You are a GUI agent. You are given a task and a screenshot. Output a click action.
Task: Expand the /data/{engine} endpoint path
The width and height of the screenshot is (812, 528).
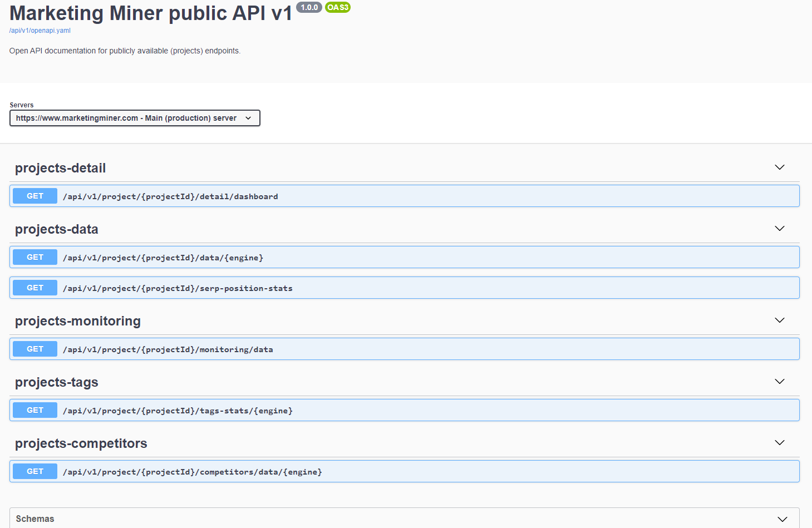pyautogui.click(x=163, y=258)
